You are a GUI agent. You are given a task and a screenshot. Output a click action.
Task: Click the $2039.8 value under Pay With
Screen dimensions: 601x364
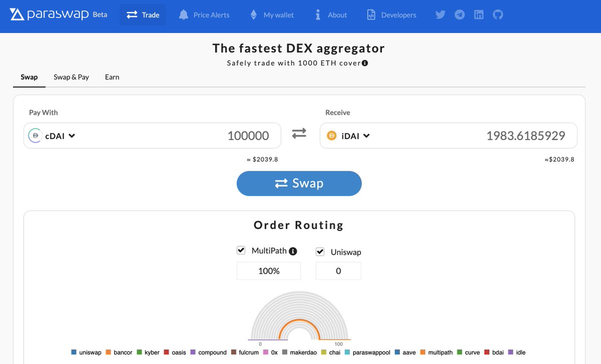click(262, 159)
